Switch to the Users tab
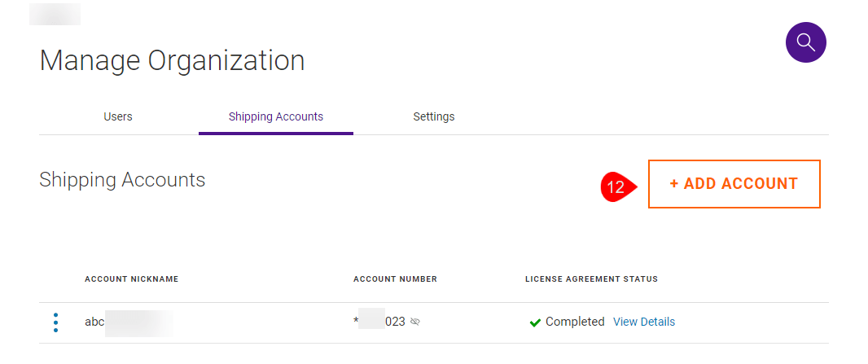 point(118,116)
